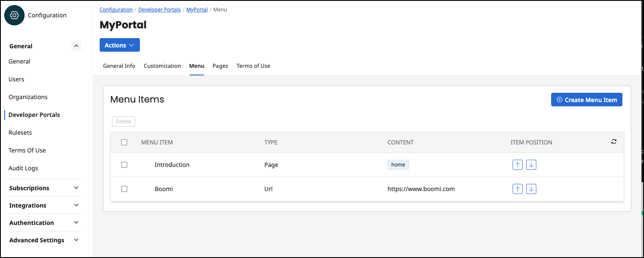This screenshot has width=644, height=258.
Task: Move Introduction down one position
Action: pyautogui.click(x=531, y=164)
